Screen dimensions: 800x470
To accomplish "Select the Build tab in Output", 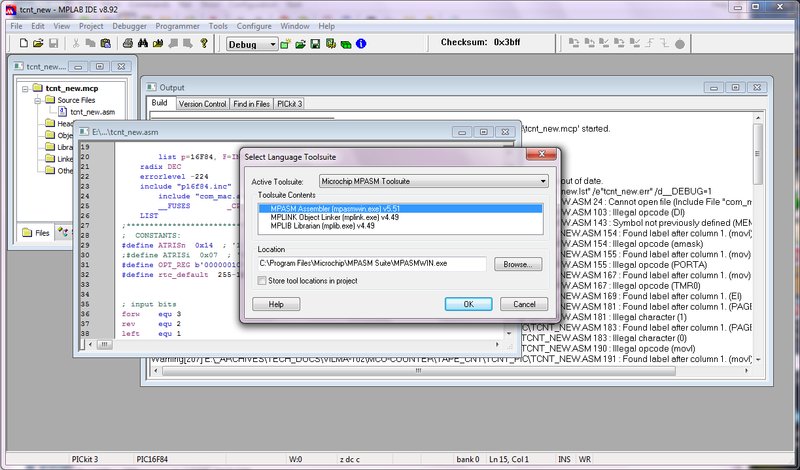I will [x=159, y=103].
